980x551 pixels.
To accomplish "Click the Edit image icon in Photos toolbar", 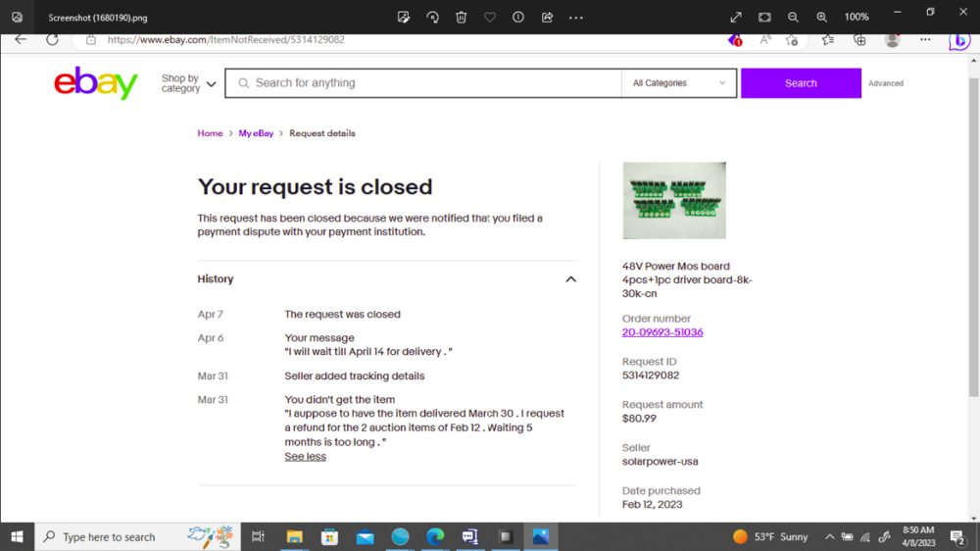I will tap(404, 18).
